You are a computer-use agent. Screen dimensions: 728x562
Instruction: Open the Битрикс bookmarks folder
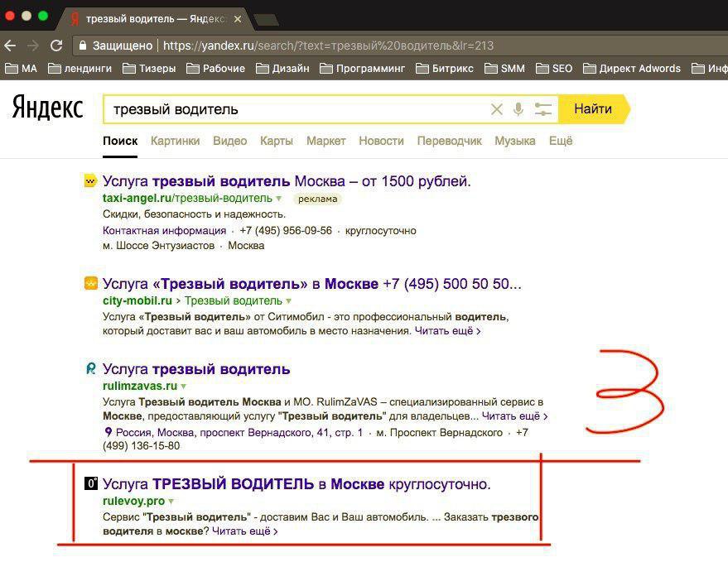pos(444,69)
